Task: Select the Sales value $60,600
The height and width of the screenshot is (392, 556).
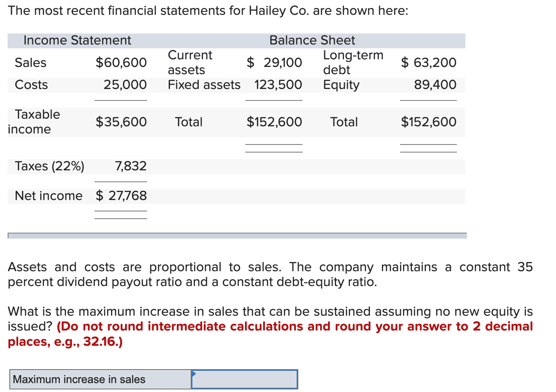Action: pyautogui.click(x=121, y=63)
